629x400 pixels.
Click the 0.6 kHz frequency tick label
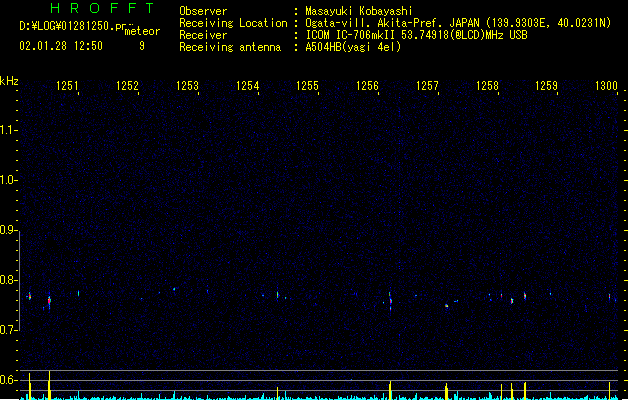pos(8,380)
